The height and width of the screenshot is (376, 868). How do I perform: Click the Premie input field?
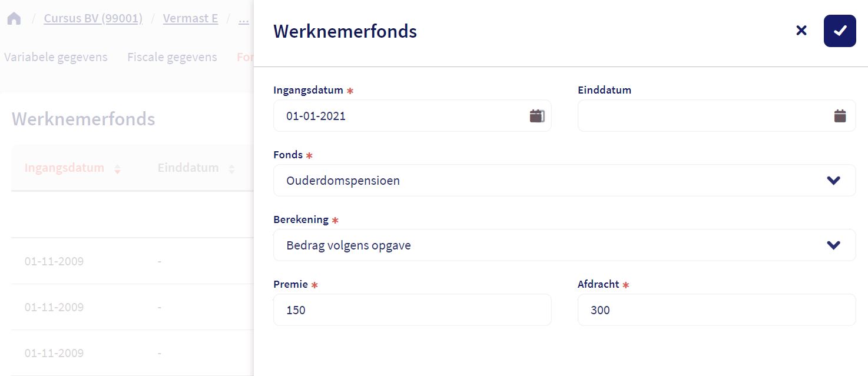click(x=412, y=310)
